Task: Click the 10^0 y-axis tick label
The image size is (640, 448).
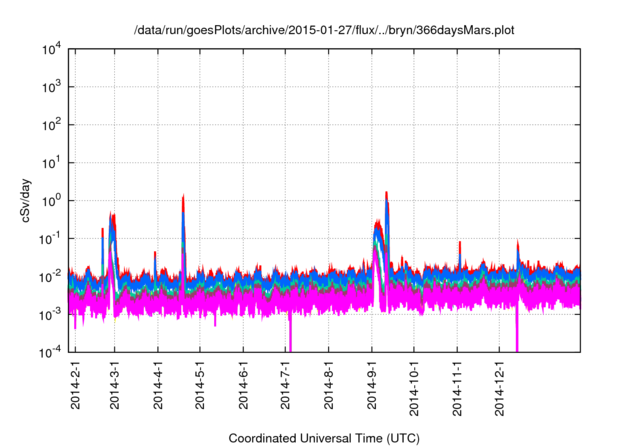Action: 52,200
